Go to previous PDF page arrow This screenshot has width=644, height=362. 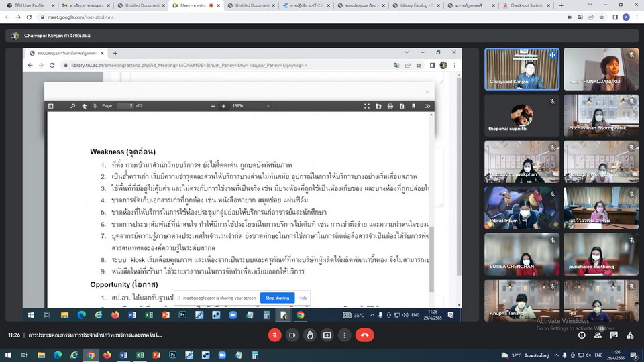(x=85, y=106)
